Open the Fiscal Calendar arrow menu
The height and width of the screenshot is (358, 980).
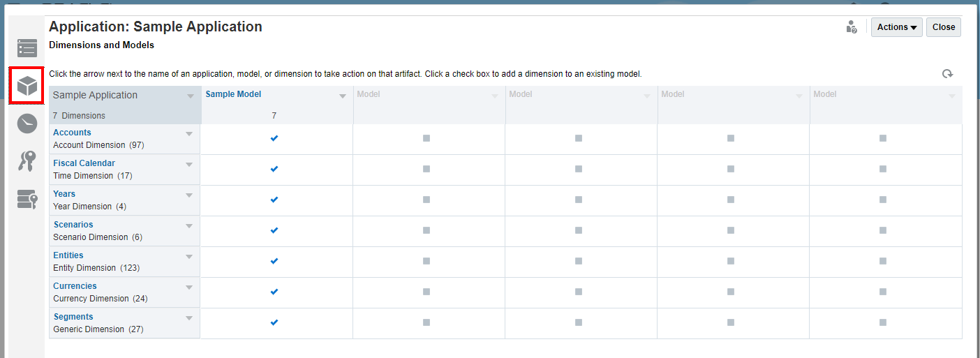[189, 164]
